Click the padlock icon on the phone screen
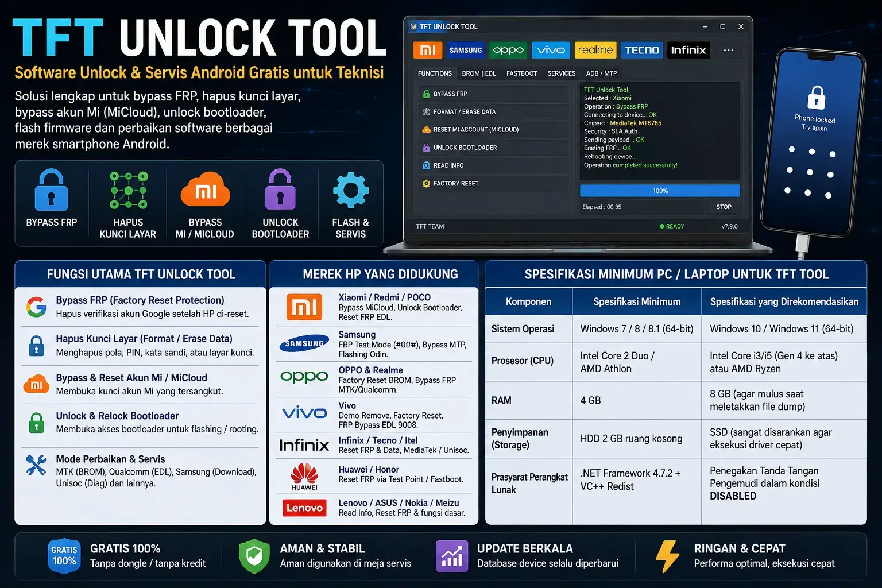This screenshot has width=882, height=588. pyautogui.click(x=816, y=98)
